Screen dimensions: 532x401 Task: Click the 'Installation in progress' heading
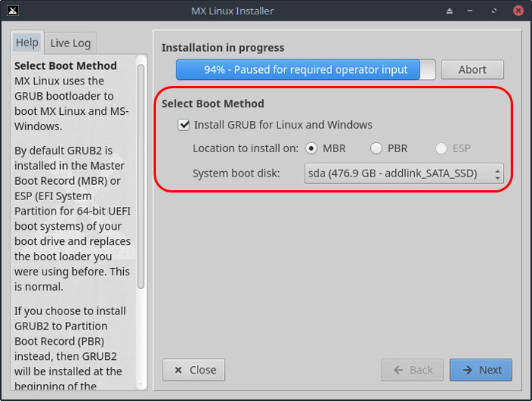tap(223, 48)
